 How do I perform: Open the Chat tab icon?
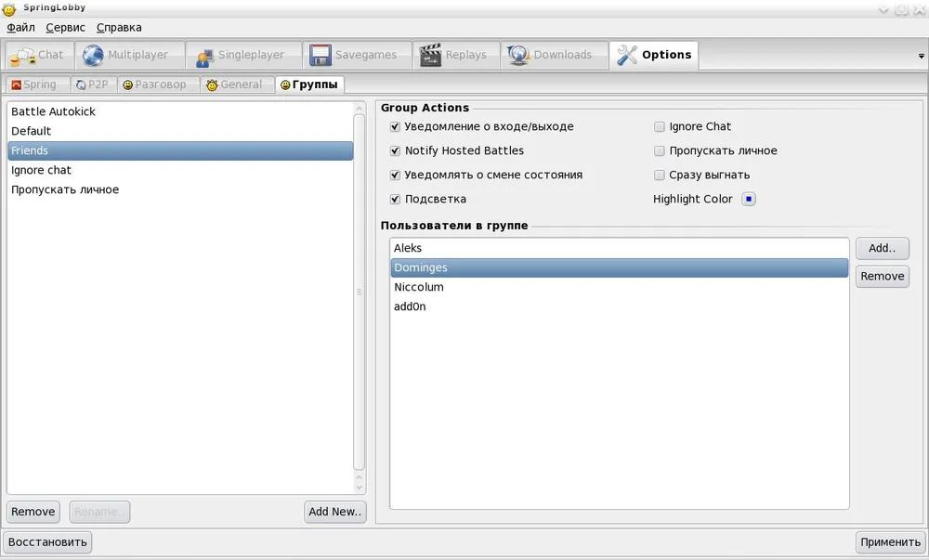click(22, 55)
